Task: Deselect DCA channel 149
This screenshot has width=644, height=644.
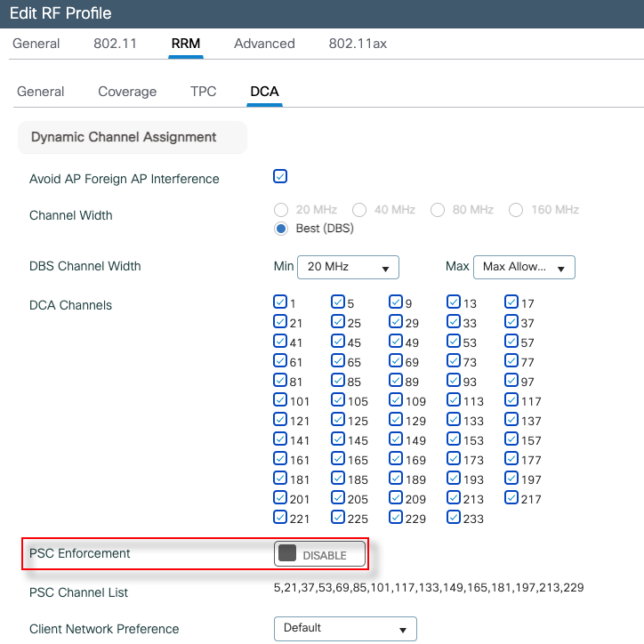Action: (x=396, y=439)
